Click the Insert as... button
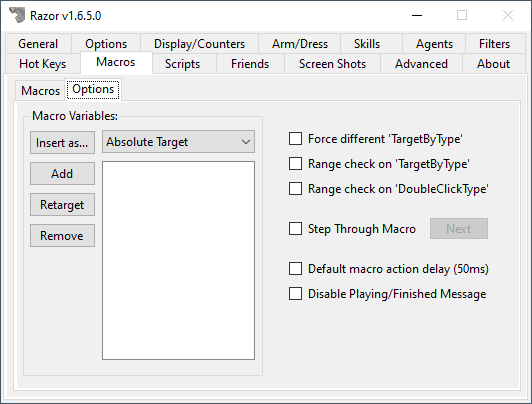Image resolution: width=532 pixels, height=404 pixels. coord(62,143)
